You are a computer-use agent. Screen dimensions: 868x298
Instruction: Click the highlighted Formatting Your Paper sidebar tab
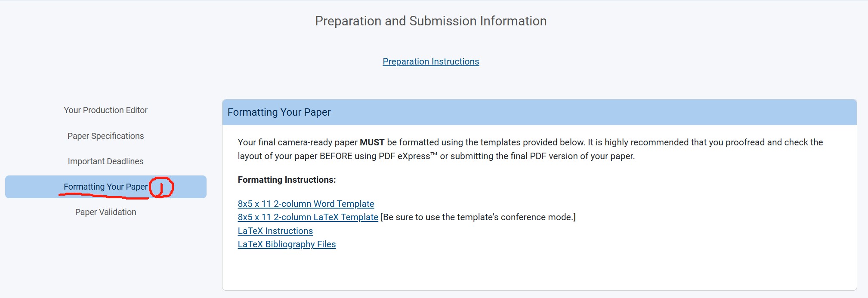(x=105, y=187)
